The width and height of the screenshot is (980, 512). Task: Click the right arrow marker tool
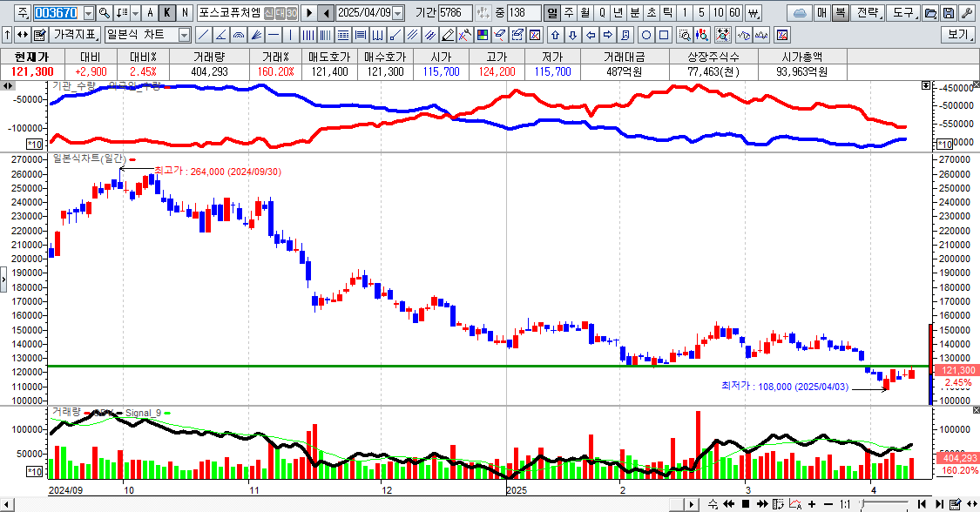[x=608, y=35]
